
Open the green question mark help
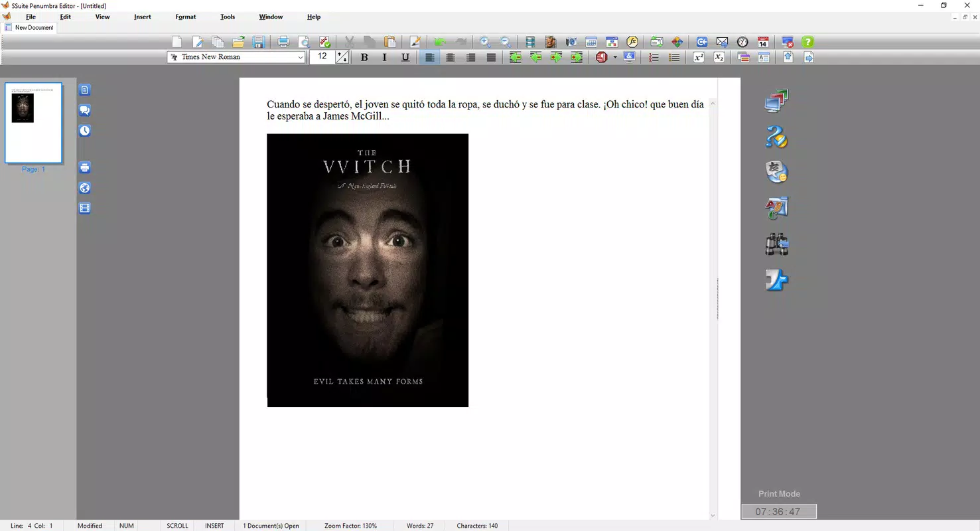point(807,42)
